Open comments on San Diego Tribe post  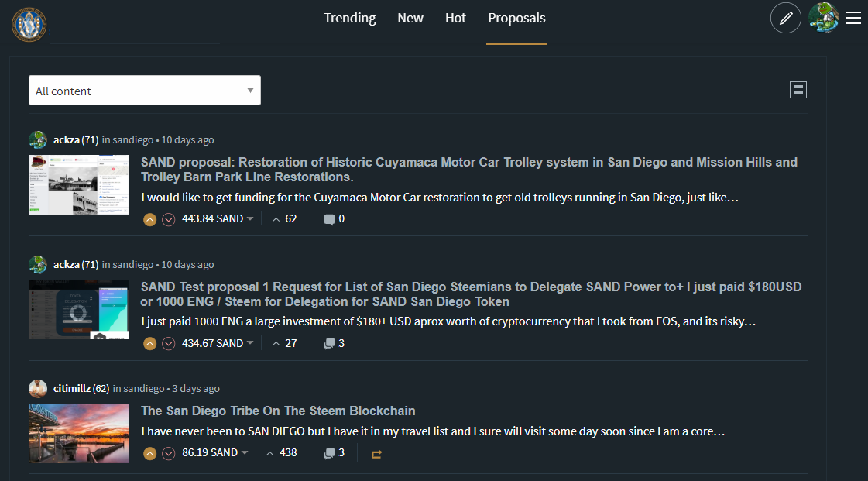[x=334, y=453]
